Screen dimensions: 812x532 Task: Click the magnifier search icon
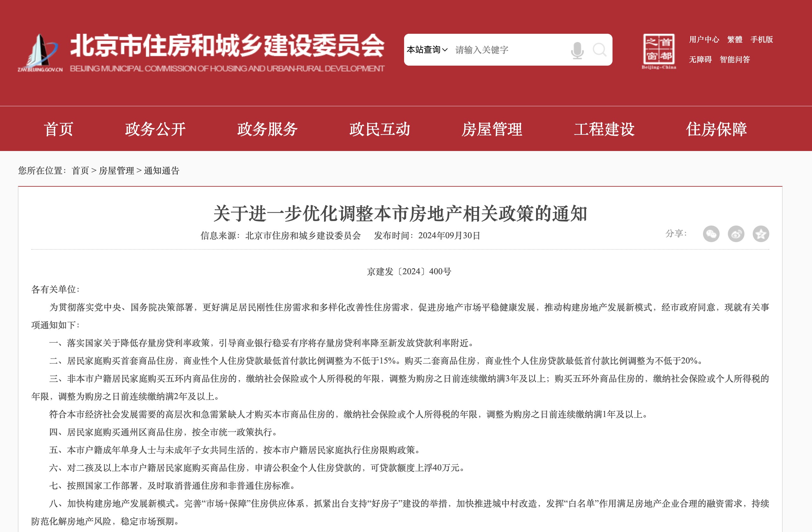[x=599, y=50]
